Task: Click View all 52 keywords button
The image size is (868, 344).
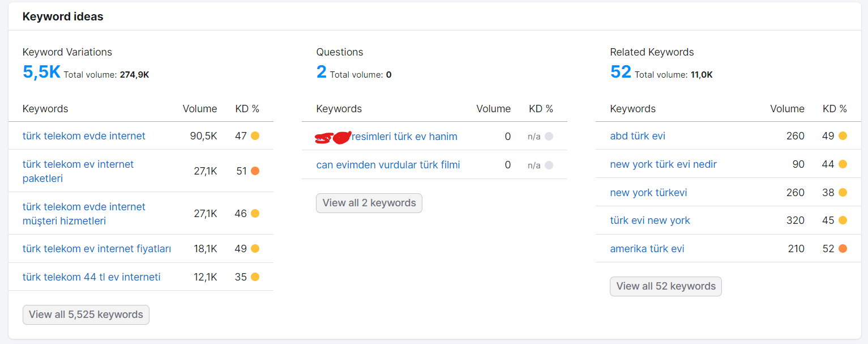Action: click(x=666, y=286)
